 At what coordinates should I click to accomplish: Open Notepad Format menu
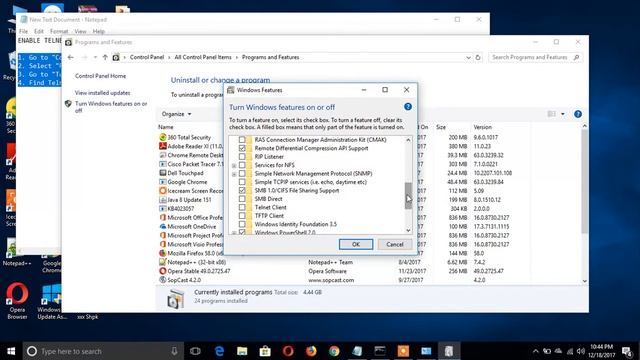[59, 31]
